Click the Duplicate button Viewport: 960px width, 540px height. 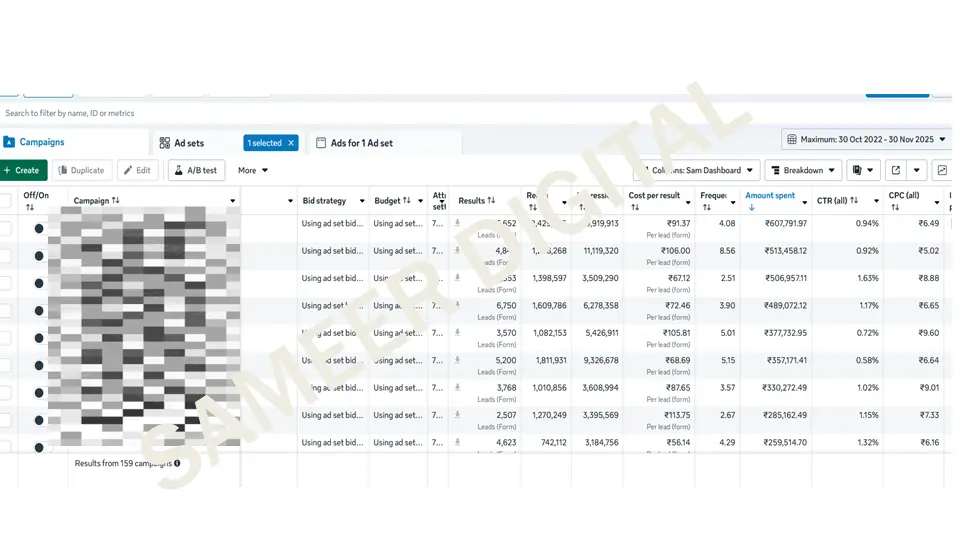(81, 171)
